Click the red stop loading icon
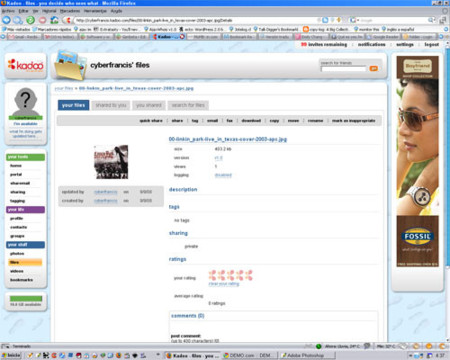The image size is (450, 360). click(x=42, y=20)
